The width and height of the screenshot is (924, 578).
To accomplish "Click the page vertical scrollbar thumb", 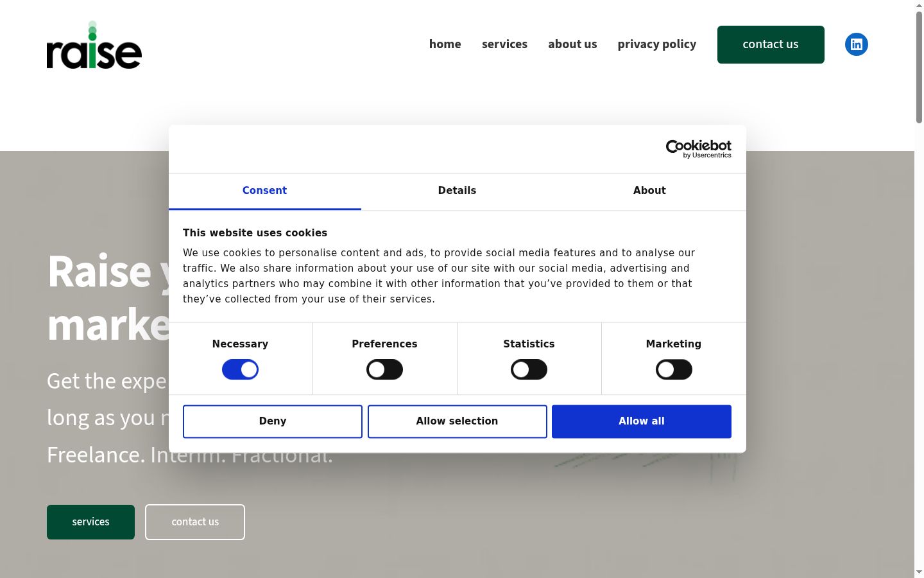I will pos(919,67).
